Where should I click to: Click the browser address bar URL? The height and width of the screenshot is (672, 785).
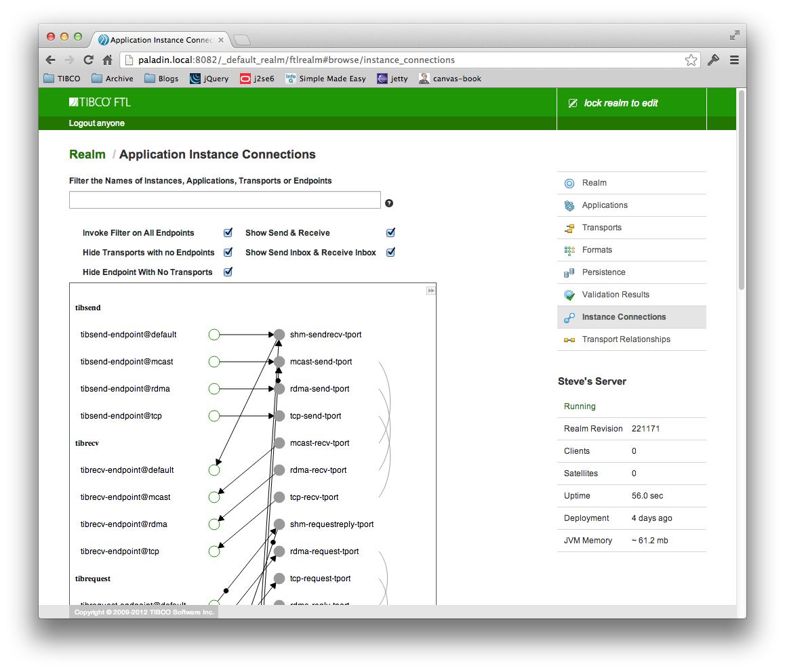coord(296,60)
